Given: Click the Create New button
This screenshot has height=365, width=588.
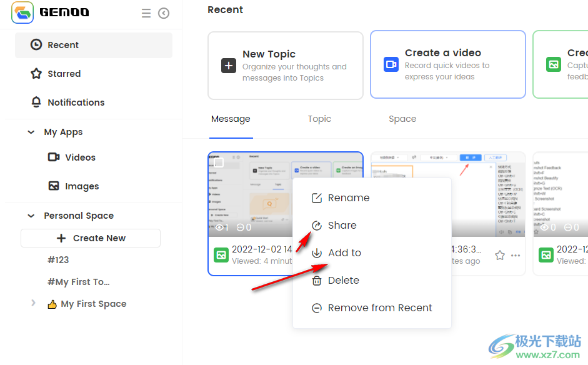Looking at the screenshot, I should (x=91, y=238).
